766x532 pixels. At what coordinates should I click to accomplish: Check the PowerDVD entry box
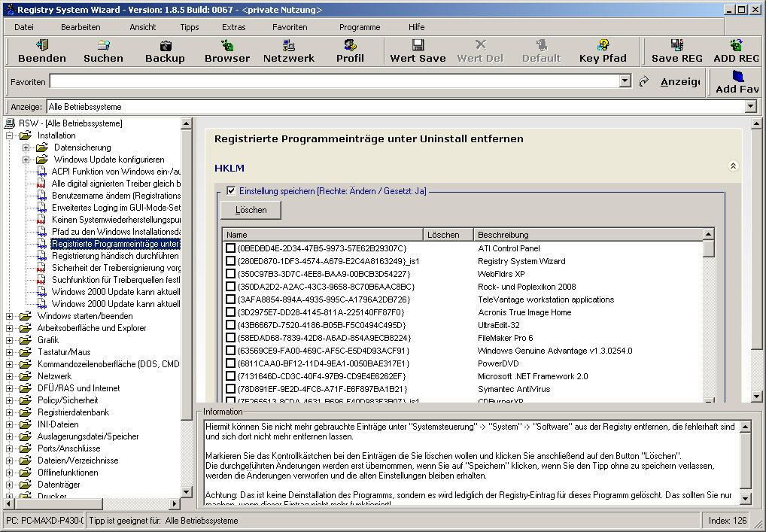(x=230, y=363)
